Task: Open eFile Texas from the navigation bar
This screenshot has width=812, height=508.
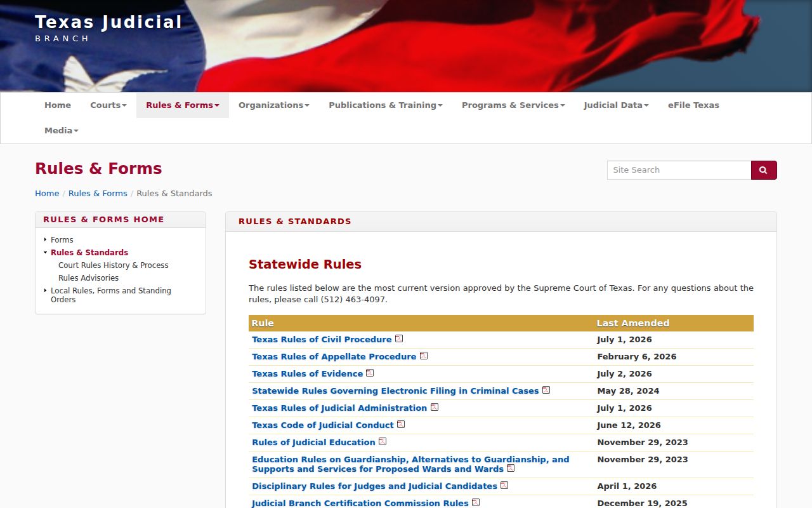Action: (x=693, y=105)
